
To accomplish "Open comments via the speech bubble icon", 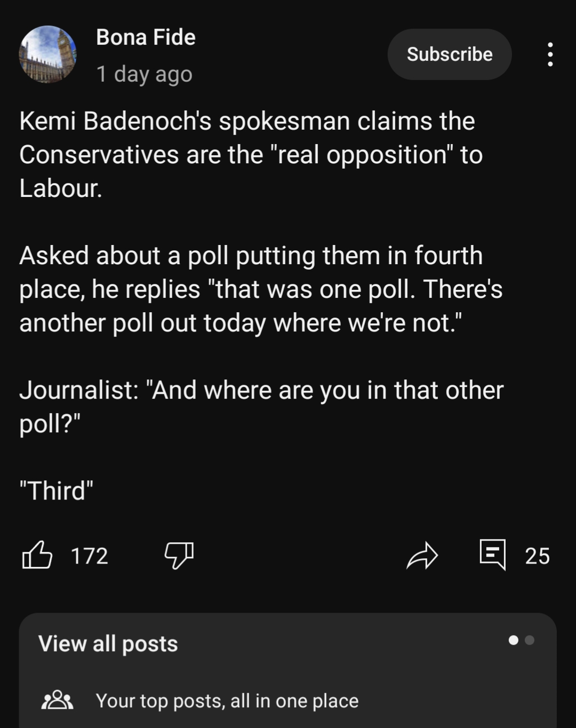I will pos(492,555).
